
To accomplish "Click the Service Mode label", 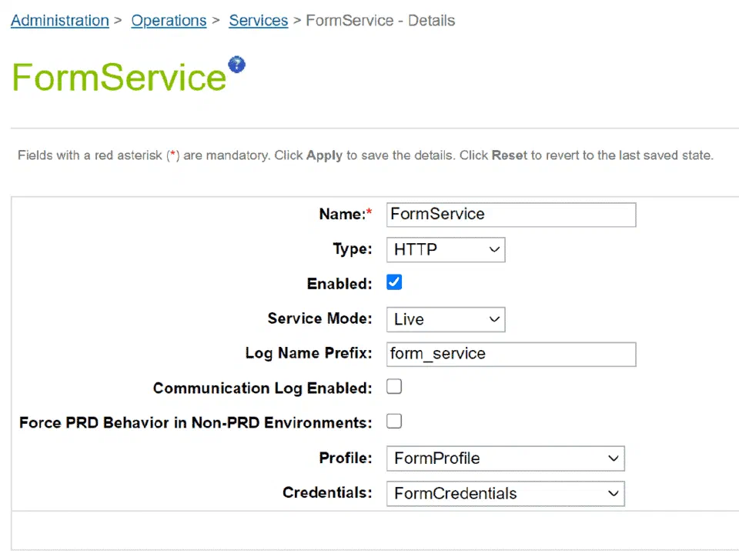I will (319, 319).
